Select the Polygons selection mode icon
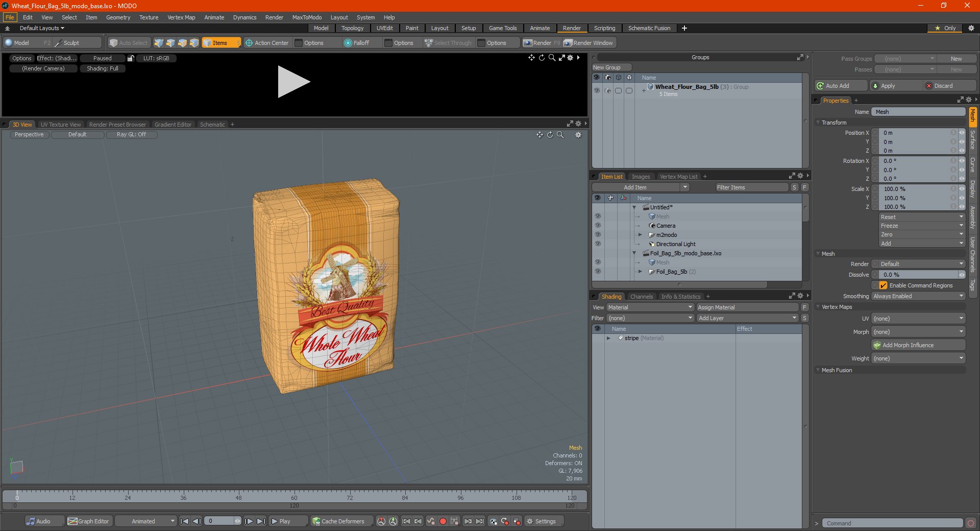The width and height of the screenshot is (980, 531). point(182,43)
